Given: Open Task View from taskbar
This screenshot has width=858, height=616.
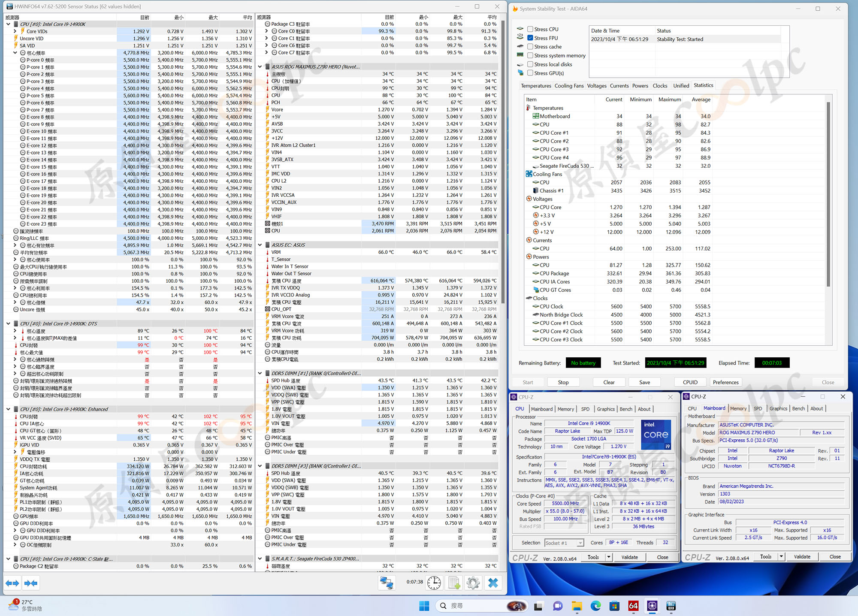Looking at the screenshot, I should 538,606.
